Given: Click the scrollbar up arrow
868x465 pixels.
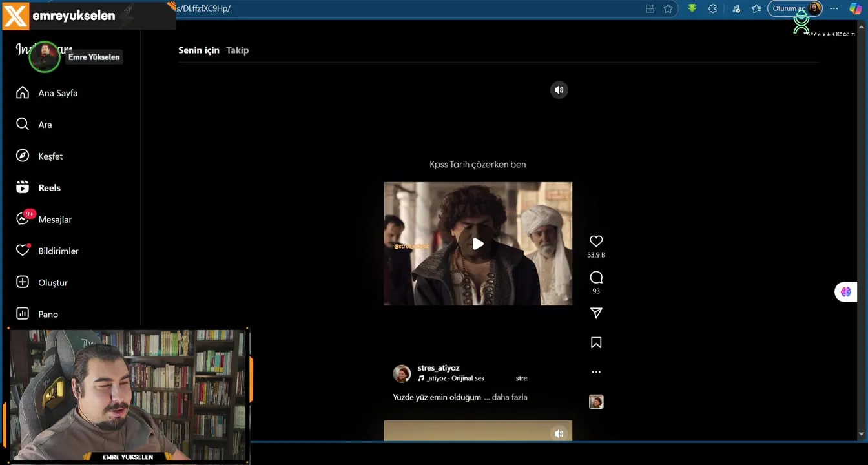Looking at the screenshot, I should [862, 27].
